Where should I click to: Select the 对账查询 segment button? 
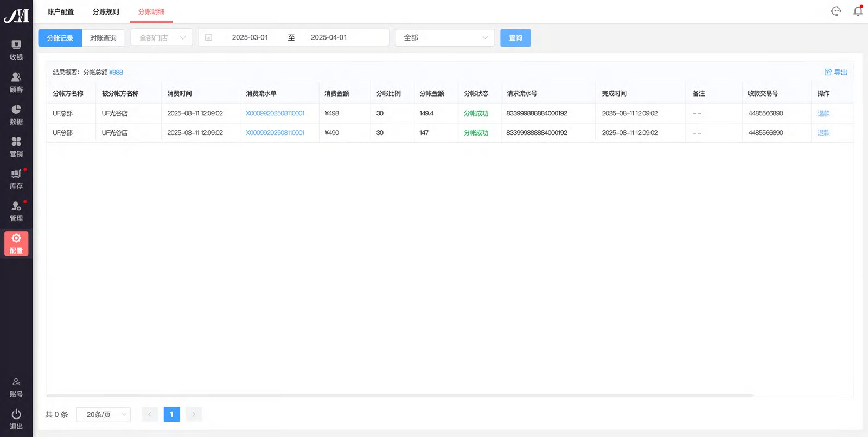tap(103, 38)
